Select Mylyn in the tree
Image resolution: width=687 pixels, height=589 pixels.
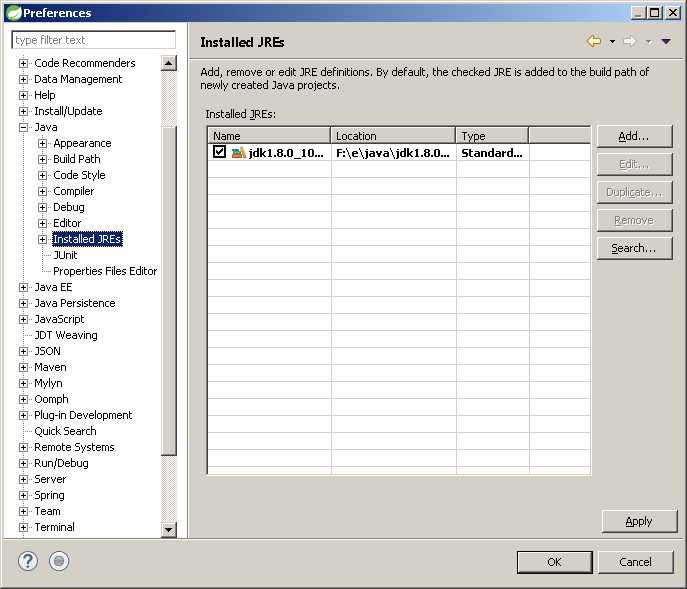[48, 383]
